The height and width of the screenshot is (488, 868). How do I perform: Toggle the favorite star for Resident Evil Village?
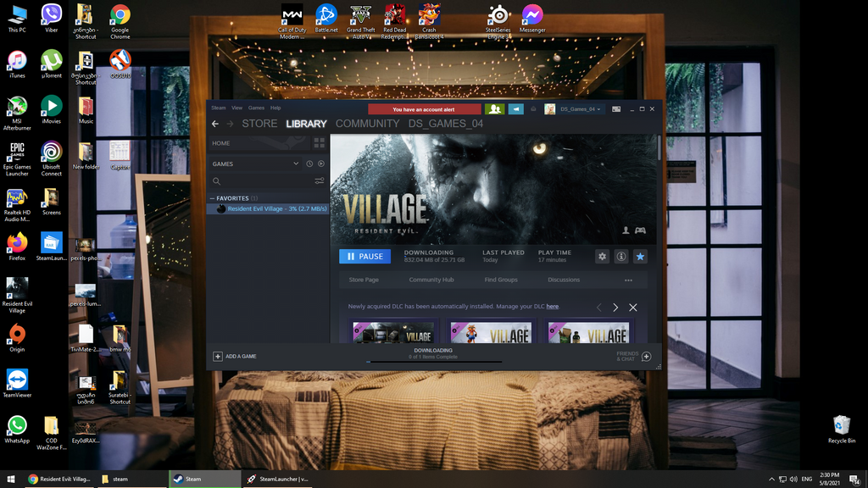(x=640, y=256)
